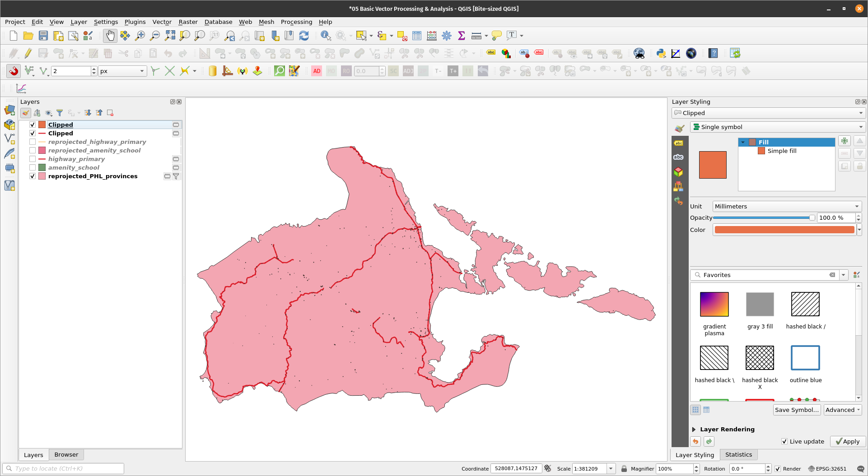The image size is (868, 476).
Task: Disable the Live update checkbox
Action: pos(784,441)
